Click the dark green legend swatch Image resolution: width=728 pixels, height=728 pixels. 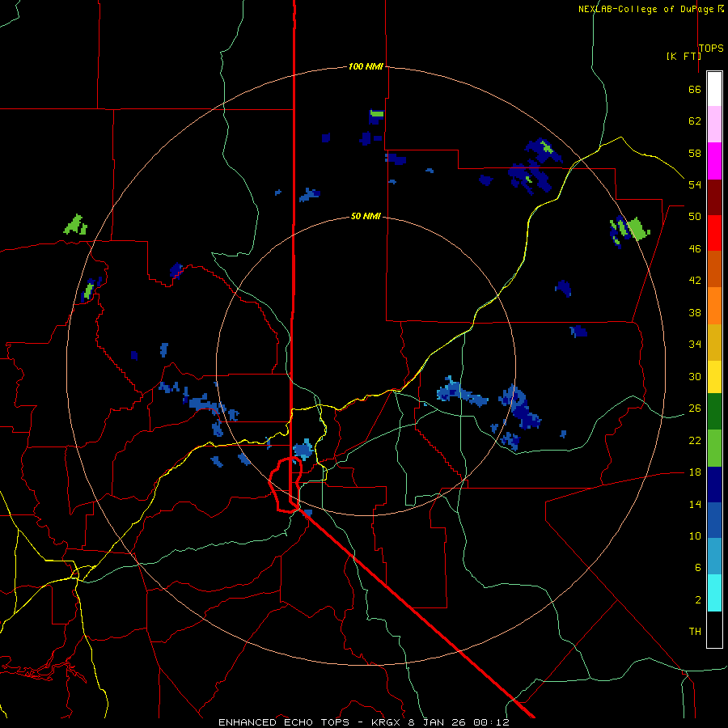point(714,412)
